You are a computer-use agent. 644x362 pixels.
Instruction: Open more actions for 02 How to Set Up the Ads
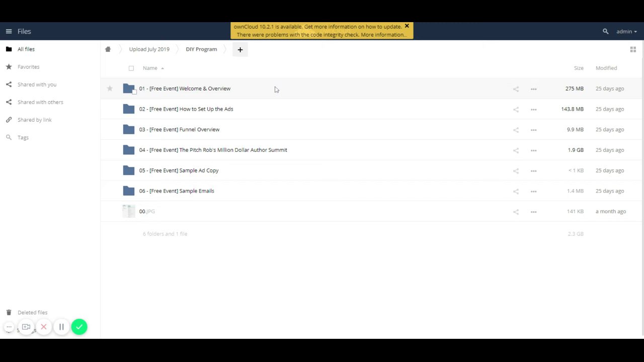533,110
